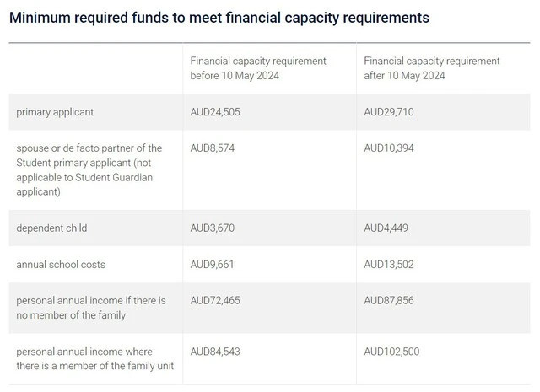This screenshot has width=540, height=392.
Task: Click the AUD10,394 value
Action: [389, 148]
